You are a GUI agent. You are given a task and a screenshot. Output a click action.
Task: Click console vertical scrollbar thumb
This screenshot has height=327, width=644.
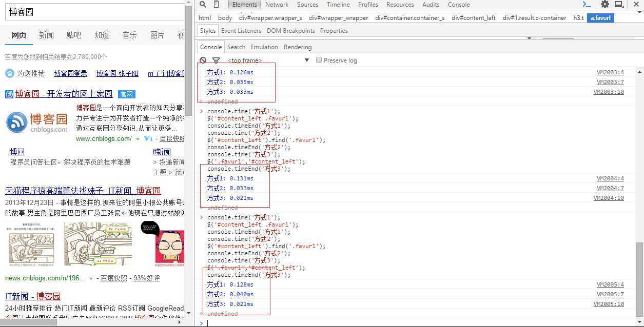(x=639, y=279)
